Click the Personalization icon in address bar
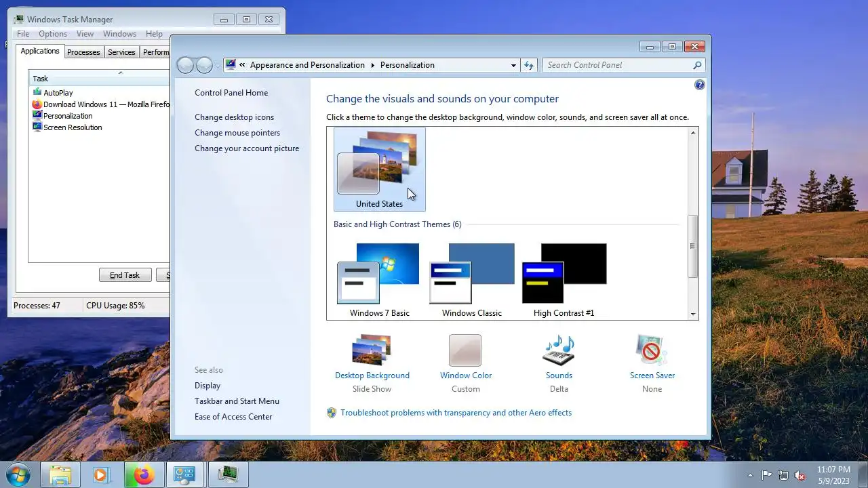Viewport: 868px width, 488px height. (231, 65)
